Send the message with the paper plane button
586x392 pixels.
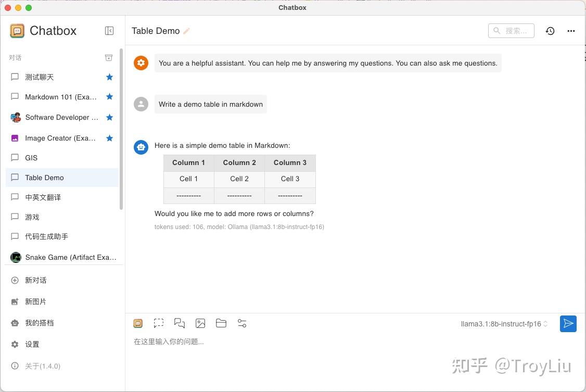(568, 323)
